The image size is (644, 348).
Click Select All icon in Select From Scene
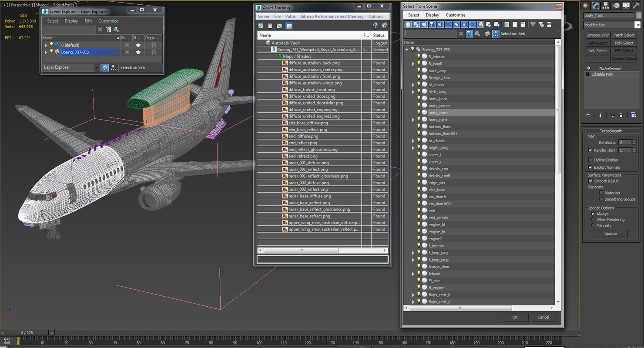[507, 24]
